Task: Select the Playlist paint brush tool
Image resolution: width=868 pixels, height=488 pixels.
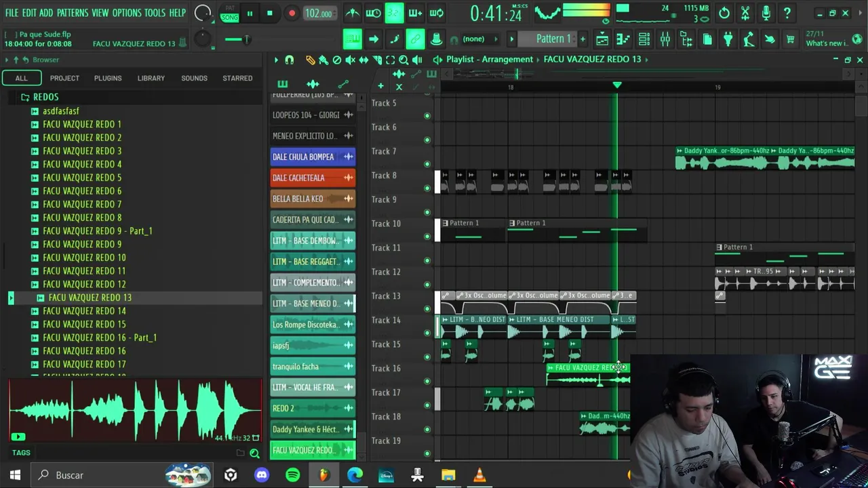Action: [323, 60]
